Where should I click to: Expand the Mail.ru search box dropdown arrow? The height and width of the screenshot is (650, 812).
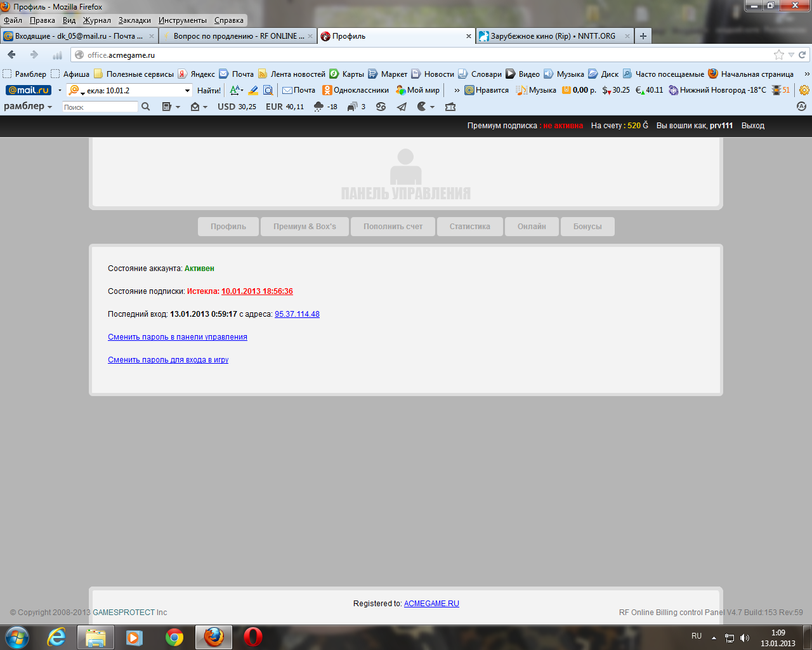tap(187, 91)
